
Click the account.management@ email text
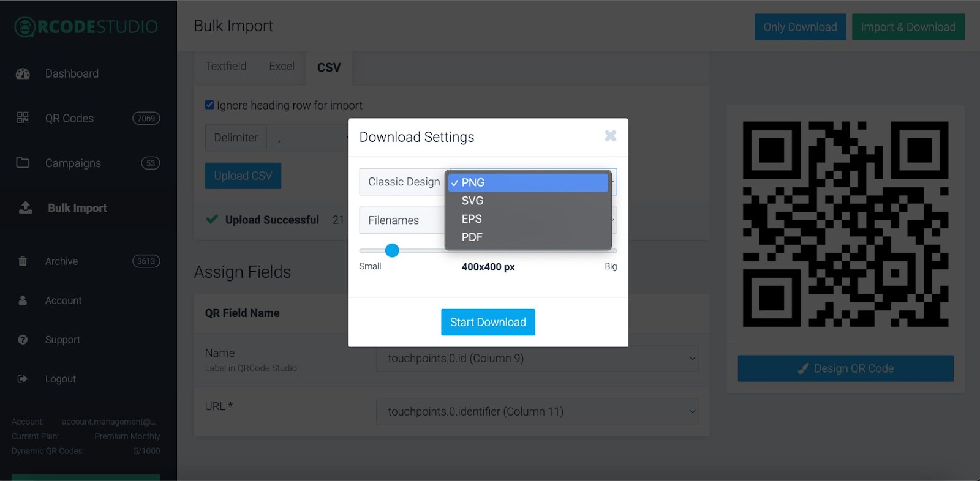tap(109, 422)
